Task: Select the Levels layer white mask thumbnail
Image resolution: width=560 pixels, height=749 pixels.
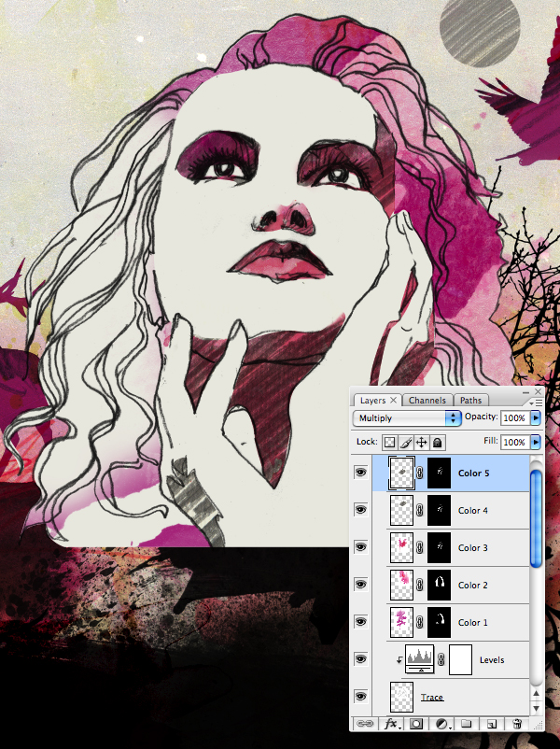Action: pyautogui.click(x=461, y=659)
